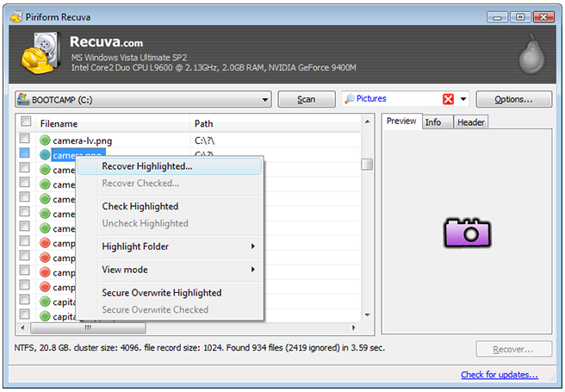Clear the Pictures filter with red X
The height and width of the screenshot is (392, 565).
tap(448, 99)
